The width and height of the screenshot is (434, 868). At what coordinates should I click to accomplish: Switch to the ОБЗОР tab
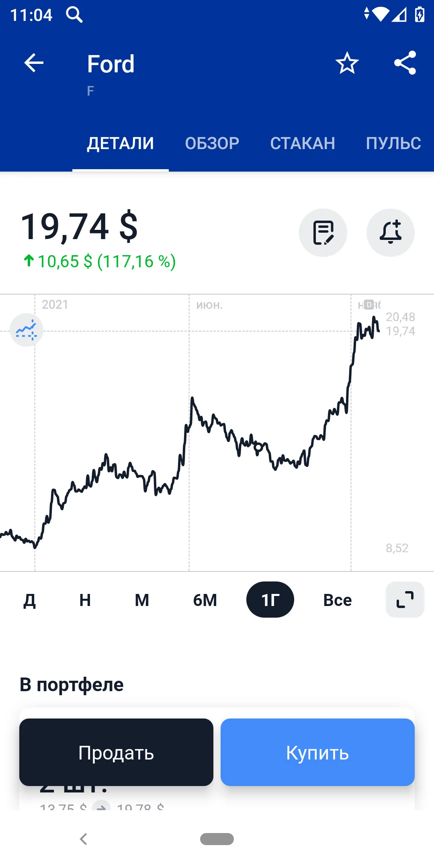pos(212,143)
